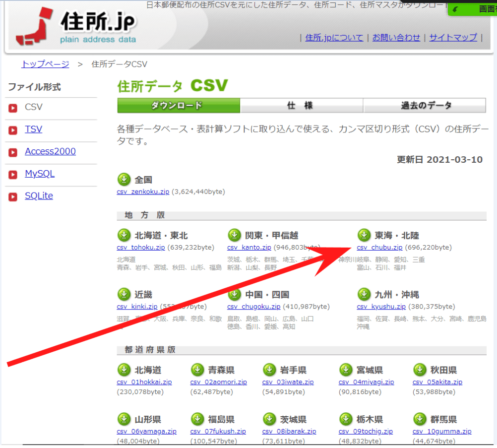The image size is (497, 448).
Task: Go to トップページ breadcrumb link
Action: coord(45,64)
